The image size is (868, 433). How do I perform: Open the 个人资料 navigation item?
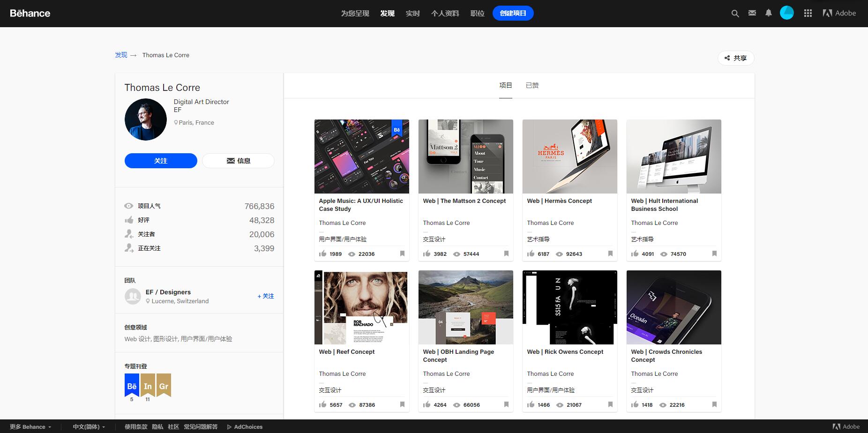pyautogui.click(x=445, y=13)
